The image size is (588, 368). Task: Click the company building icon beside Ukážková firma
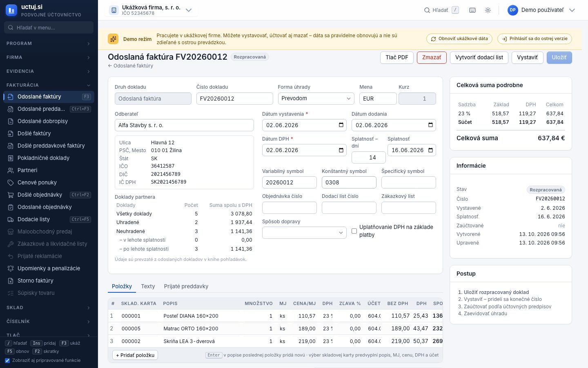click(x=114, y=10)
